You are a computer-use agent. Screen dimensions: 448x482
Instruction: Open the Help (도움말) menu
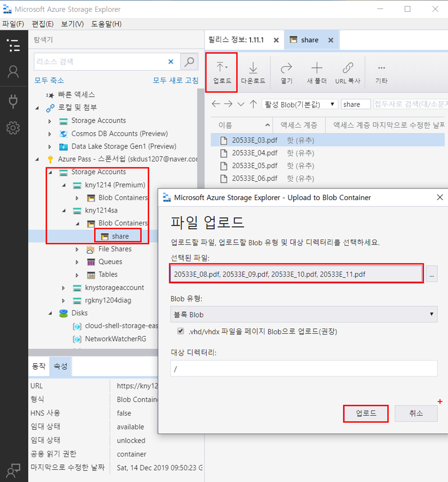(106, 24)
